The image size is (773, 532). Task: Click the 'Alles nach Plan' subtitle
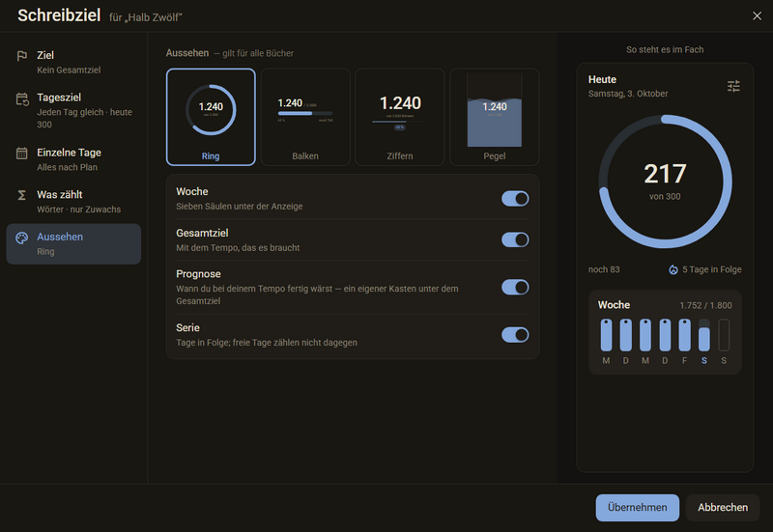pyautogui.click(x=67, y=167)
